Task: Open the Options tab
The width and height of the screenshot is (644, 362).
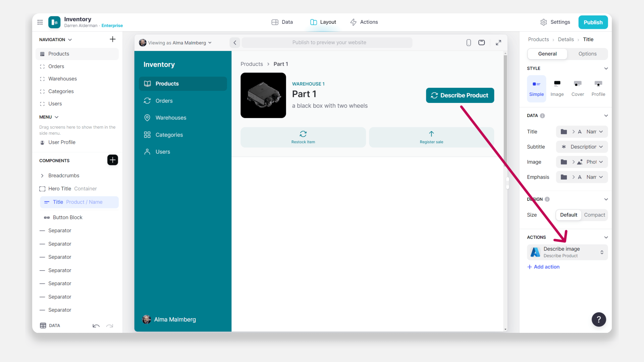Action: (x=587, y=54)
